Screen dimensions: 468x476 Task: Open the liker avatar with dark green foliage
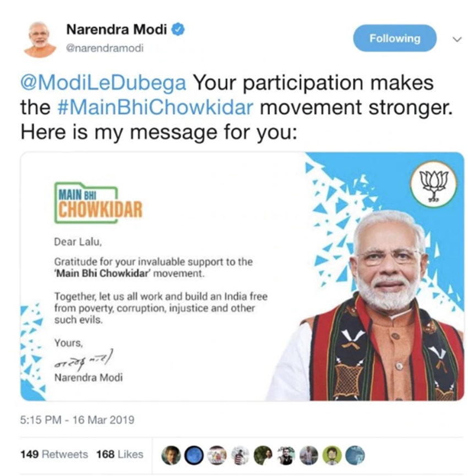[x=263, y=455]
